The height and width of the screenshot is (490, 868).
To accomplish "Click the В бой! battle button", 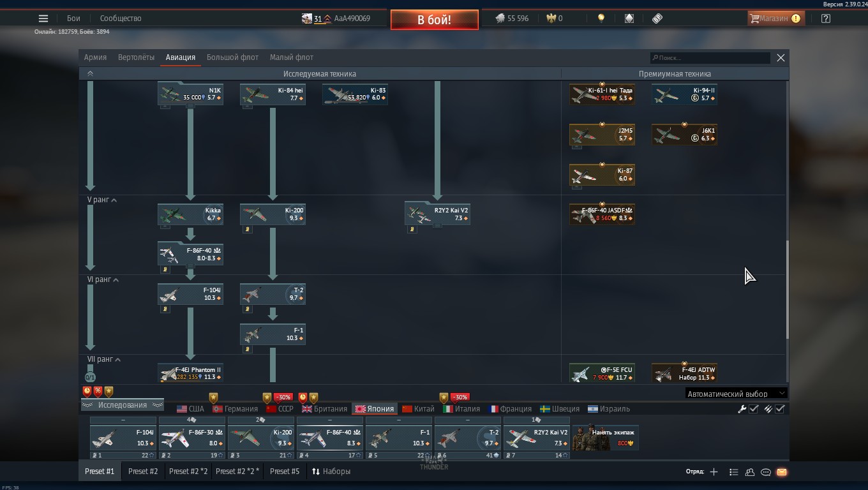I will click(435, 20).
